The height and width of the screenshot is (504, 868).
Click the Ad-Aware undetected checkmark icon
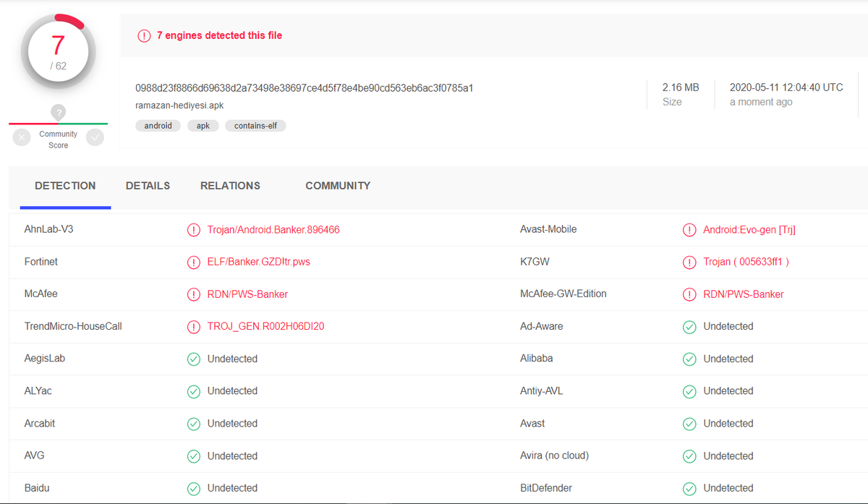690,327
